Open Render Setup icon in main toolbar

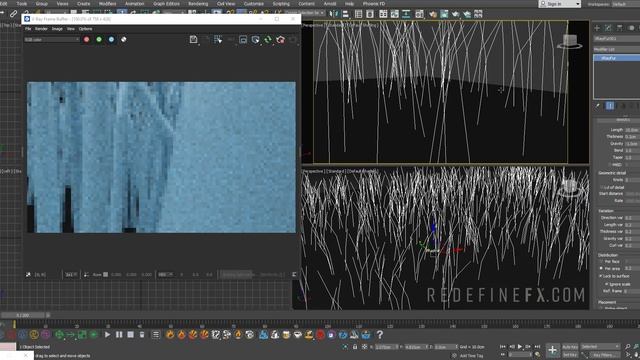433,14
